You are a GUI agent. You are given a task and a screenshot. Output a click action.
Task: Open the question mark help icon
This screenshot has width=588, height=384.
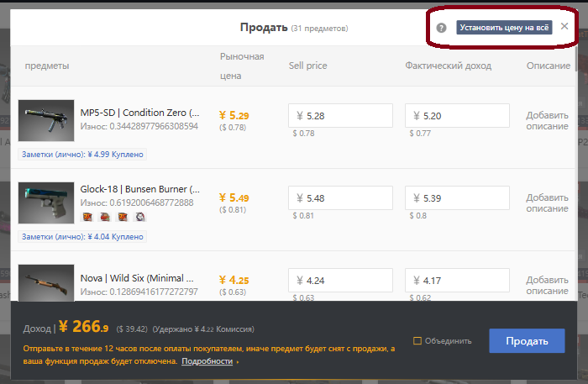point(441,28)
